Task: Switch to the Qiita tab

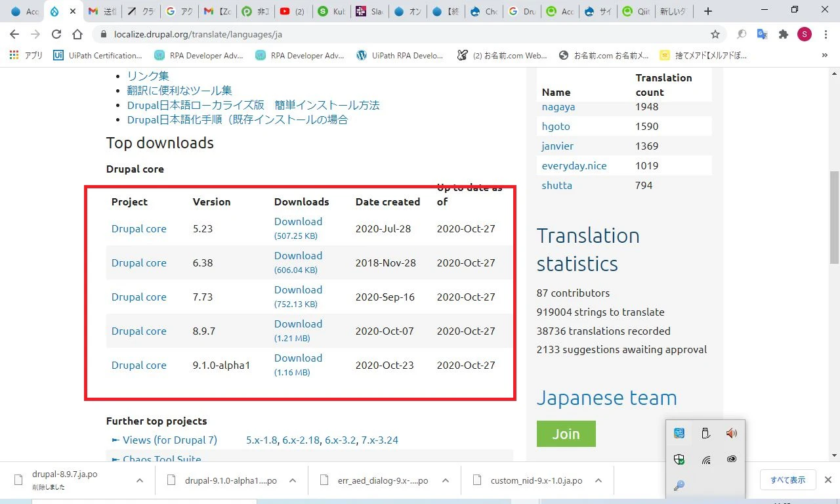Action: click(637, 11)
